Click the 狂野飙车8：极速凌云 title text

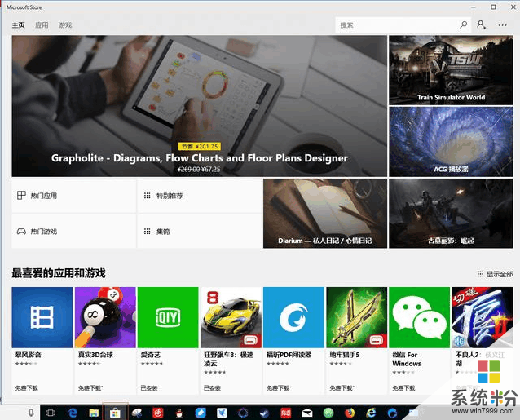[x=228, y=359]
